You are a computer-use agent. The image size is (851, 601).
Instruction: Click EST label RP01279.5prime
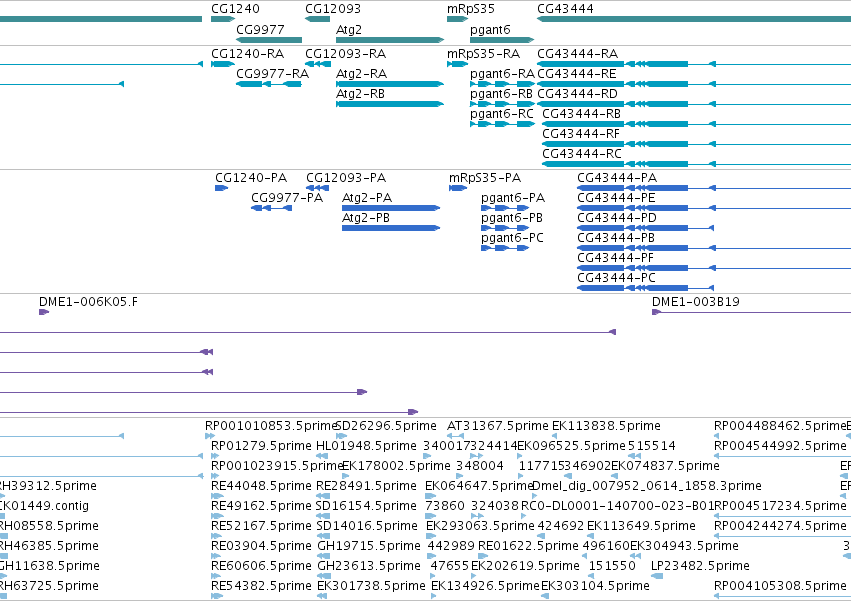tap(261, 446)
